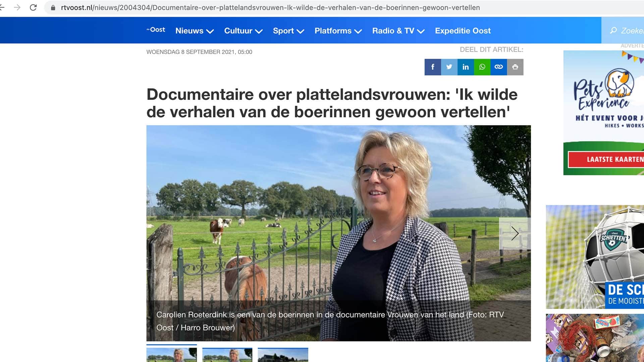Reload the page in browser
Screen dimensions: 644x362
[33, 7]
